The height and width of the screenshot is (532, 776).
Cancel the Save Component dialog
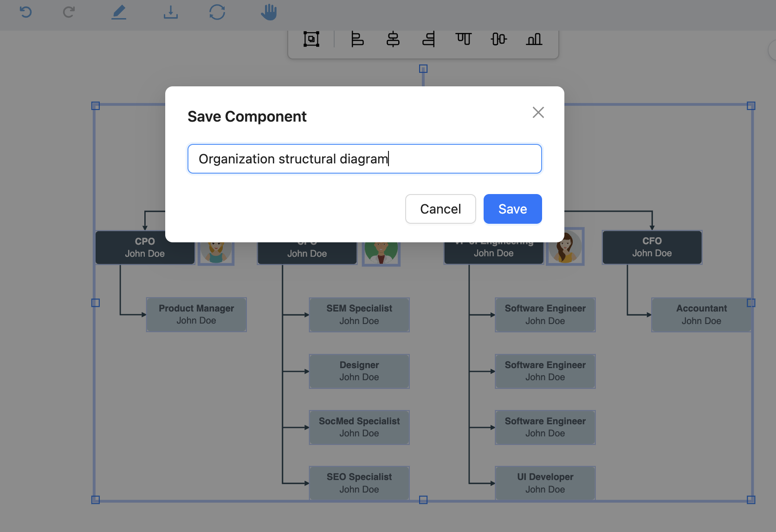pos(440,209)
